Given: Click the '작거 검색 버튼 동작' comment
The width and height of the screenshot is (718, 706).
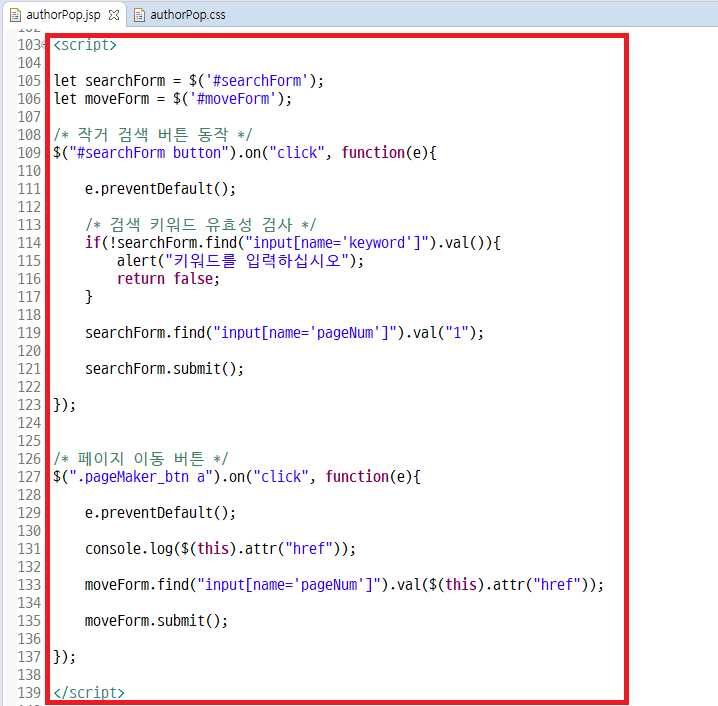Looking at the screenshot, I should (153, 135).
